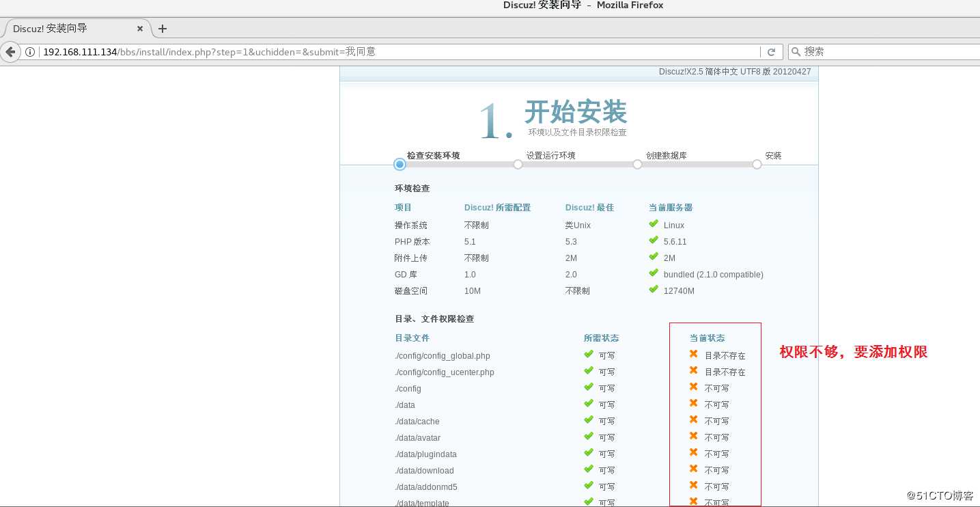Click the 所需状态 column header
Screen dimensions: 980x507
[602, 338]
